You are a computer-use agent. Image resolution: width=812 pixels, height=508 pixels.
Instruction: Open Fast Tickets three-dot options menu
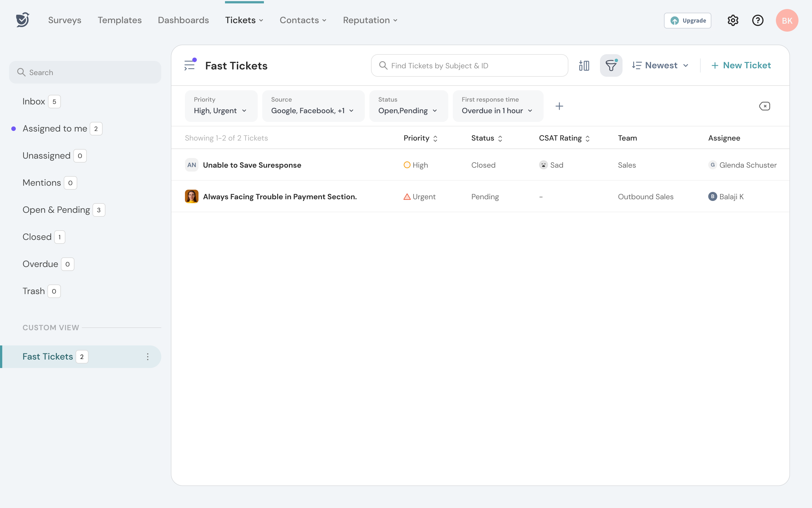click(x=148, y=357)
